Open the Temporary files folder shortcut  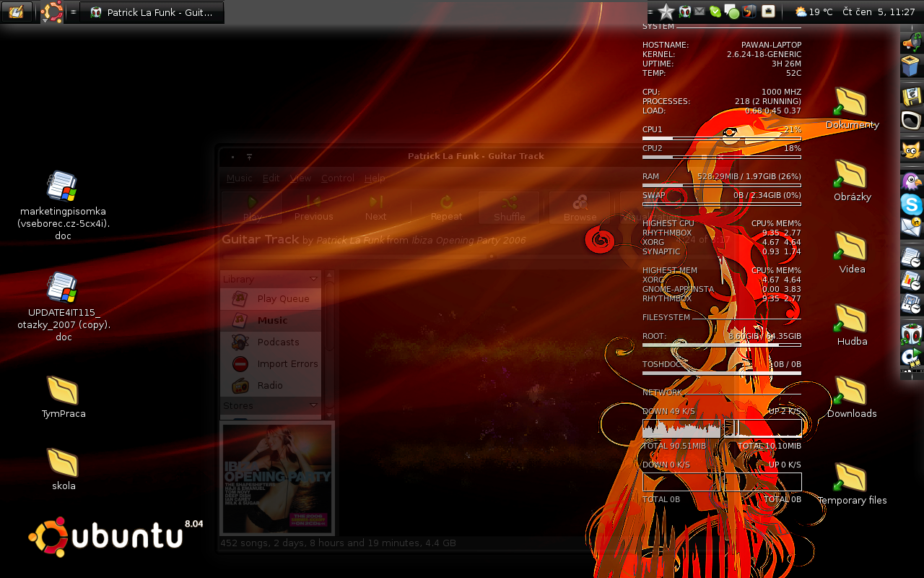click(851, 484)
